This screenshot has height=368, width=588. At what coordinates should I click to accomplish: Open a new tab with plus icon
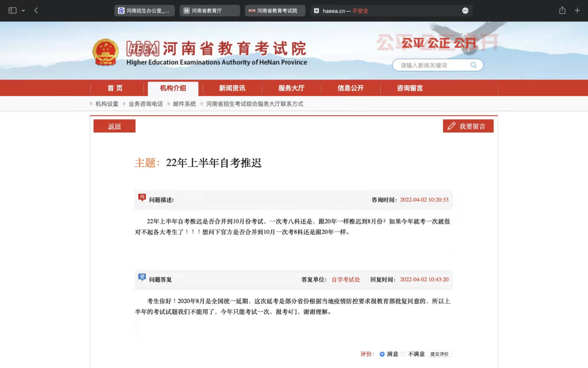pyautogui.click(x=577, y=10)
